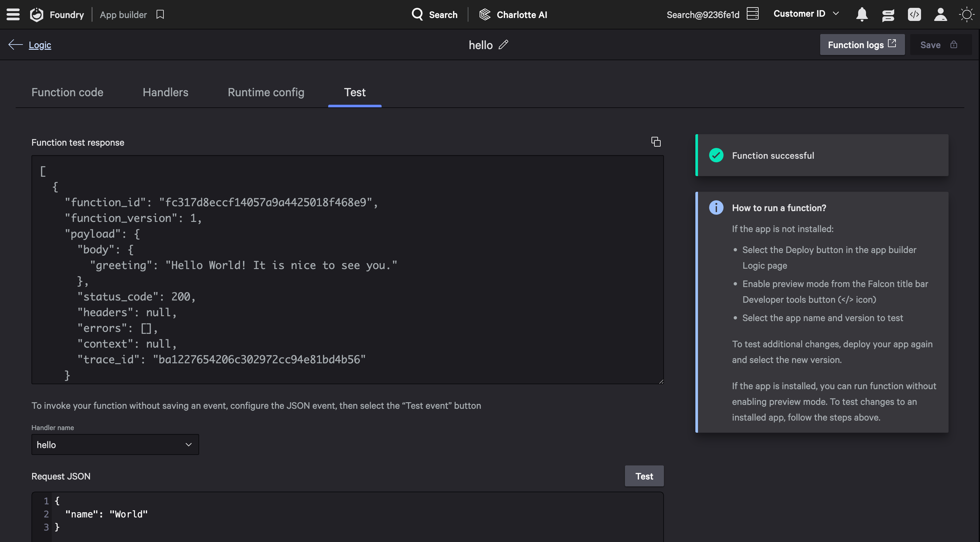The height and width of the screenshot is (542, 980).
Task: Open the Handlers tab
Action: [165, 92]
